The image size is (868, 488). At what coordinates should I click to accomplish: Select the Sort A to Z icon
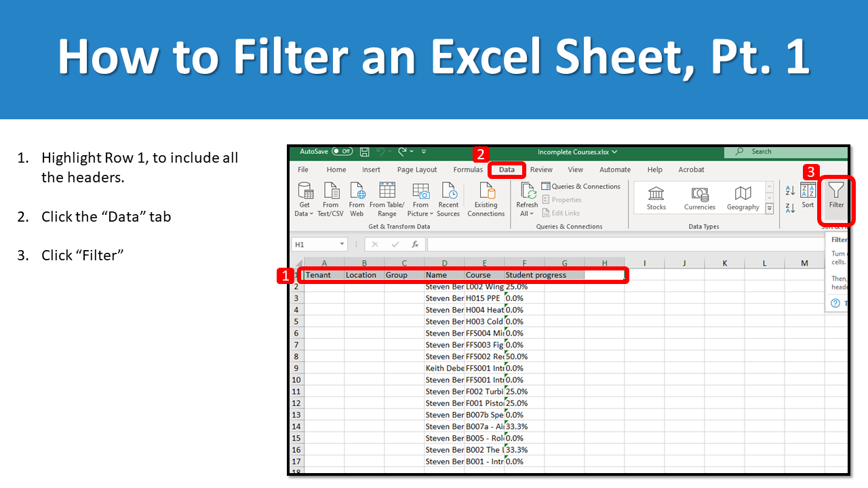tap(791, 190)
